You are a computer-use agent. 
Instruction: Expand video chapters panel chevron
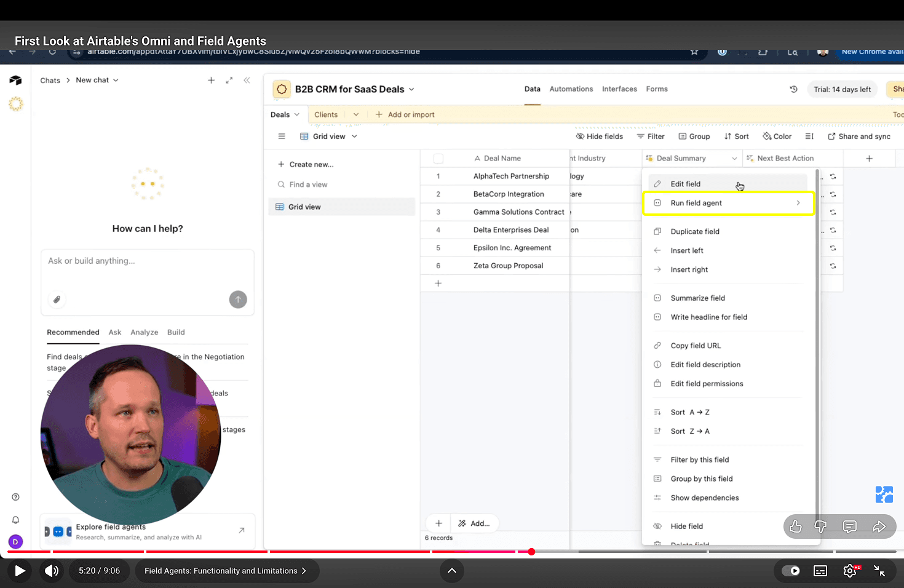[451, 571]
